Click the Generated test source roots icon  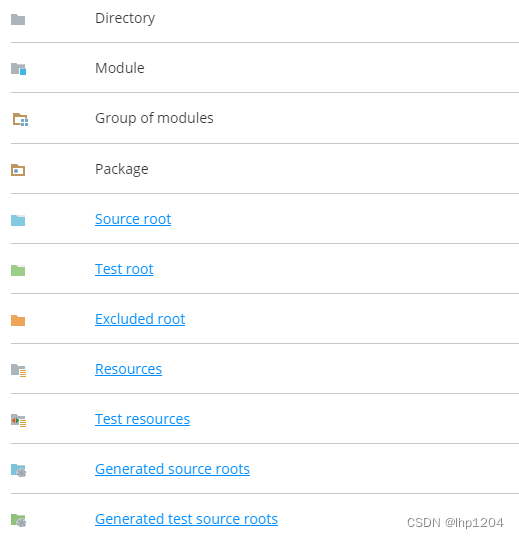tap(19, 520)
